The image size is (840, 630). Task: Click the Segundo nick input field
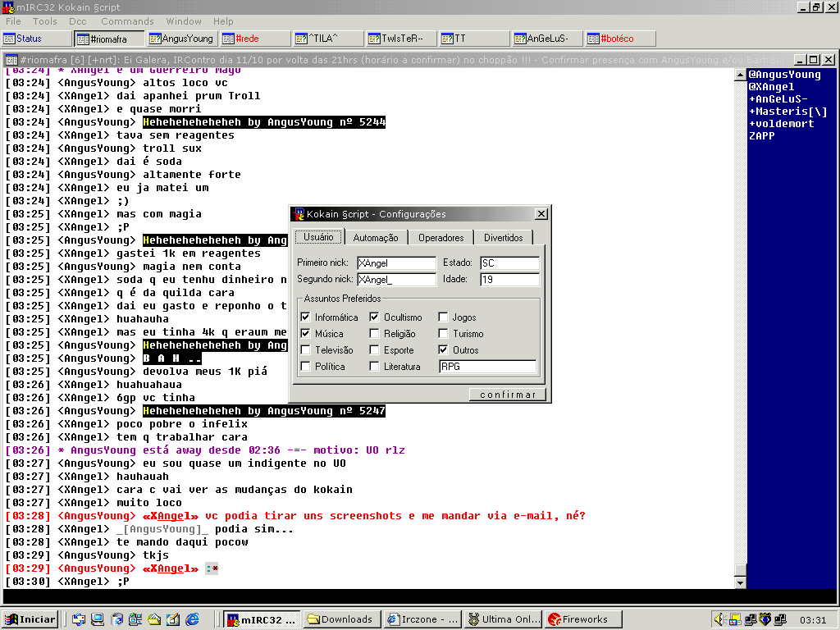(396, 280)
